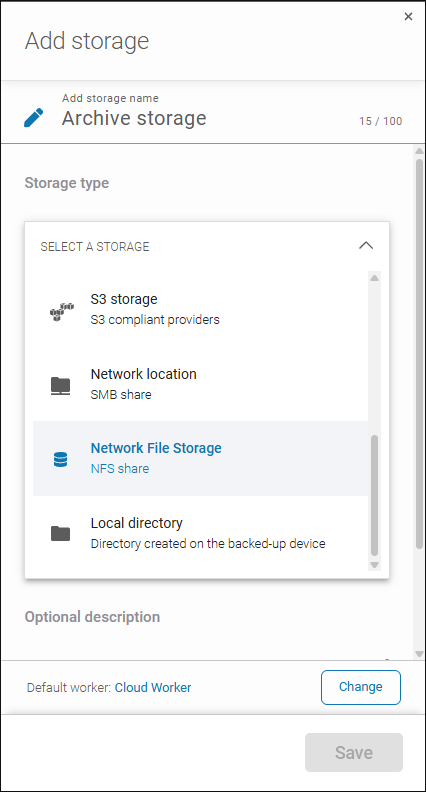426x792 pixels.
Task: Click the storage list scrollbar thumb
Action: (374, 496)
